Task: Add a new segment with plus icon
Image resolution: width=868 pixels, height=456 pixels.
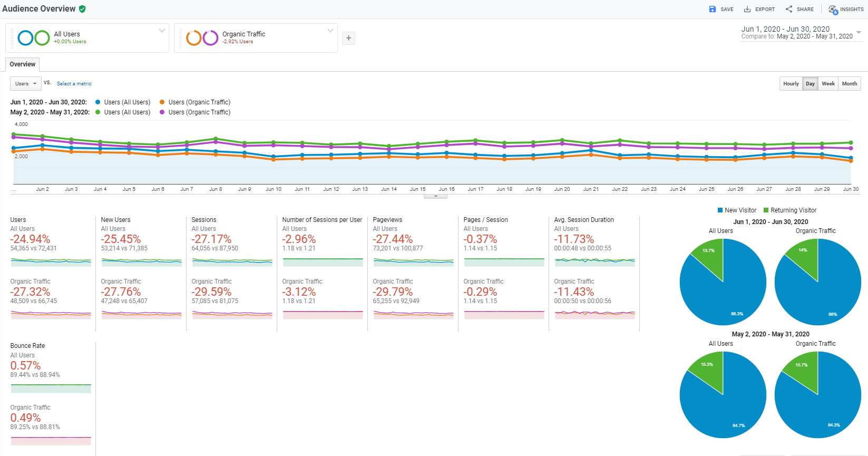Action: tap(348, 38)
